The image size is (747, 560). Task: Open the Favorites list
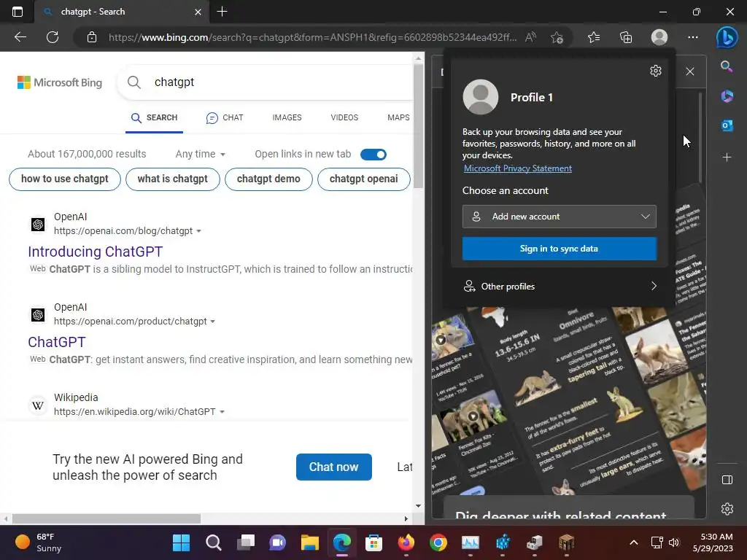[594, 37]
